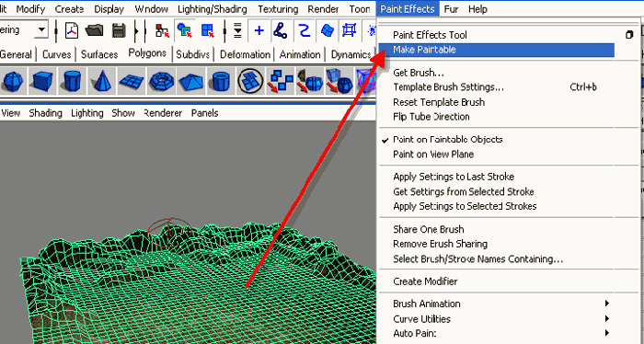Click the Separate/Extract polygons shelf icon
This screenshot has height=344, width=644.
click(x=280, y=81)
